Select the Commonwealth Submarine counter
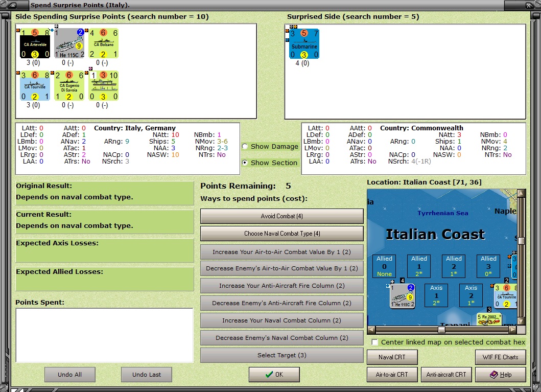 pos(304,44)
